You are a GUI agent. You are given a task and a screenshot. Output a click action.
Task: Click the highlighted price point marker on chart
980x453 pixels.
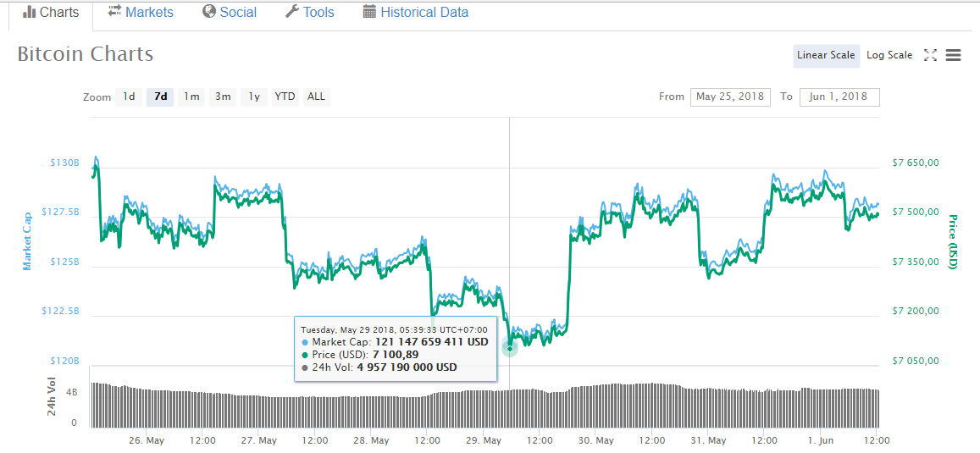click(x=510, y=348)
